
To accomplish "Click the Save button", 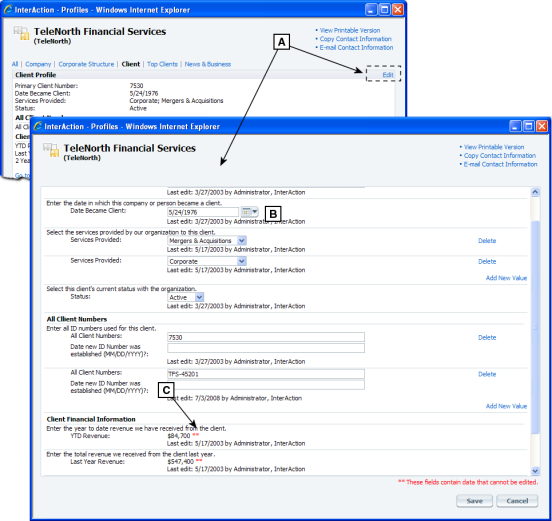I will point(474,501).
